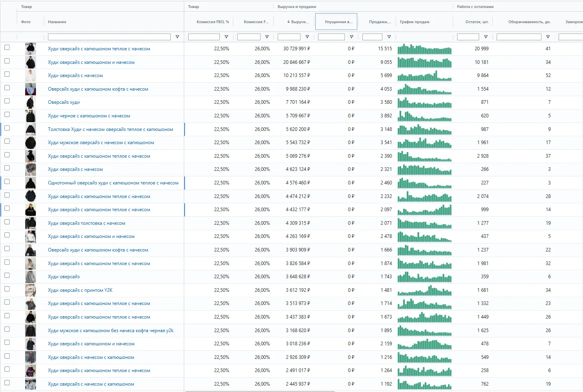Focus the Выручка filter input box
Viewport: 583px width, 392px height.
click(x=289, y=37)
